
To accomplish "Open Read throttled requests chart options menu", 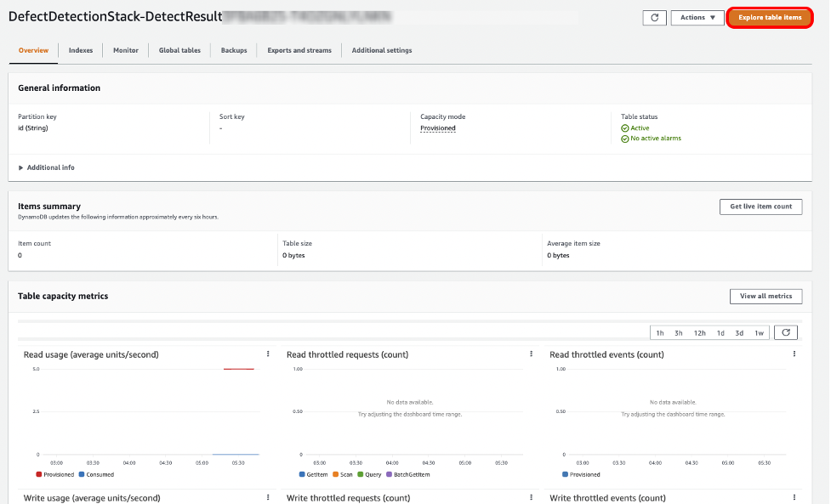I will coord(531,354).
